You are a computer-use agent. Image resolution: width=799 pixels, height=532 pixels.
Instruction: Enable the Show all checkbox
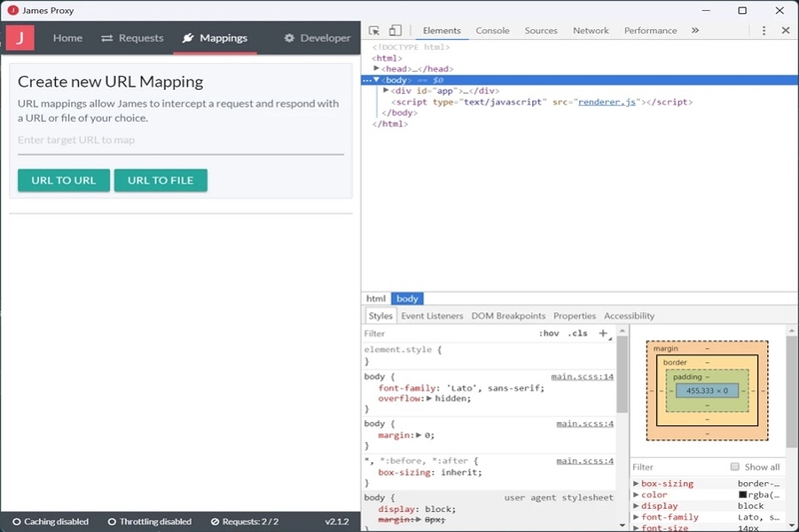point(735,467)
